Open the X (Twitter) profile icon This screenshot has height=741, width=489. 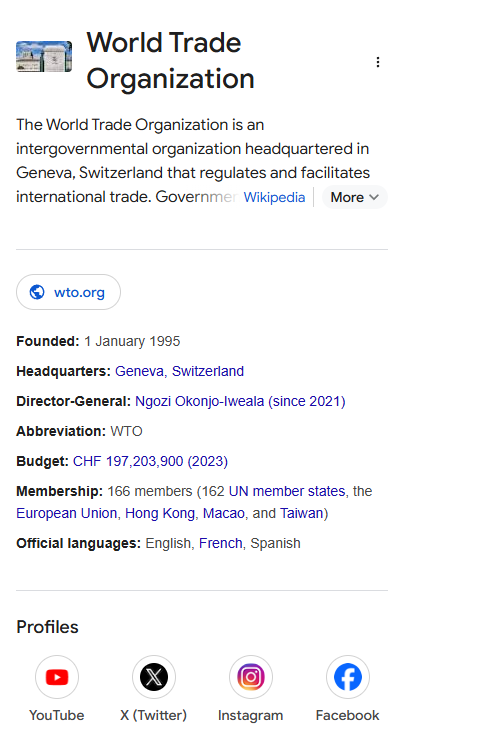click(154, 677)
